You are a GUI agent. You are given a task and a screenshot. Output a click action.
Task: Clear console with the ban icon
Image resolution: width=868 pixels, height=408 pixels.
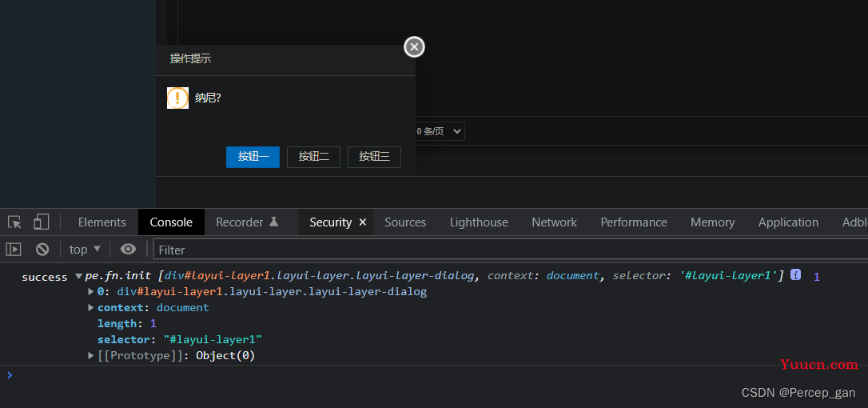tap(42, 250)
